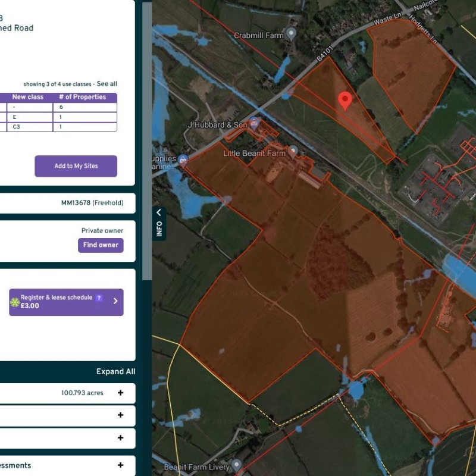Open the See all use classes link
The width and height of the screenshot is (476, 476).
click(x=107, y=84)
